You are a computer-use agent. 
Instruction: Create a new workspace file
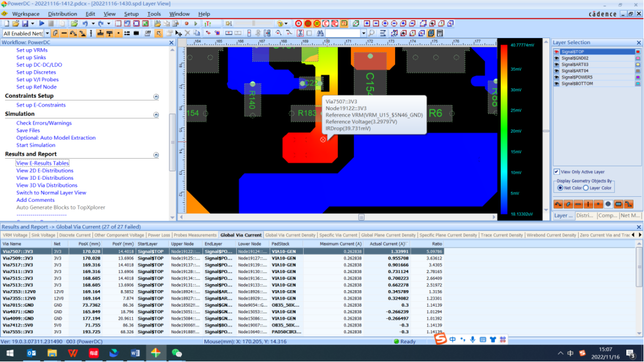pos(7,23)
